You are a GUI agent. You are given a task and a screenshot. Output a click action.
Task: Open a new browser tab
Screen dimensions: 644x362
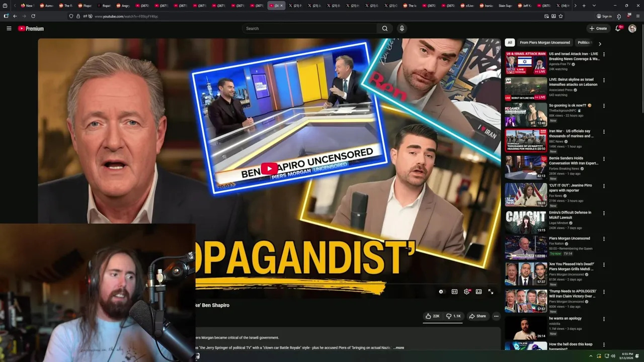584,6
